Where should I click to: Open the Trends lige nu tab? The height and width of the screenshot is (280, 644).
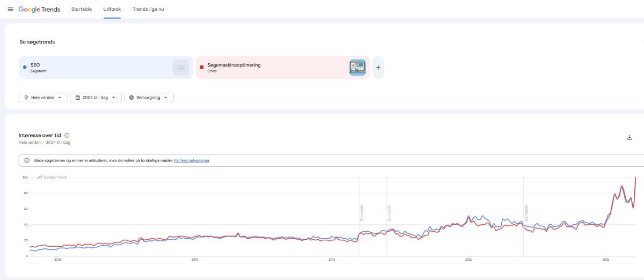(149, 9)
